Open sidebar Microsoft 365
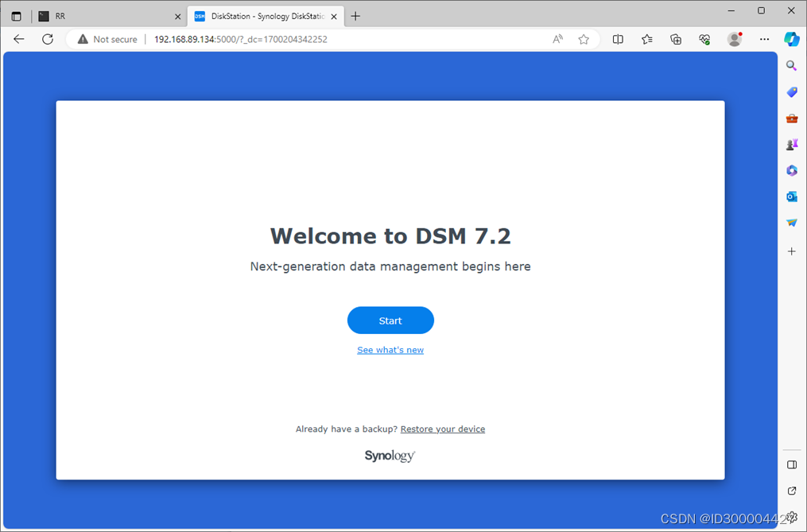The width and height of the screenshot is (807, 532). coord(792,170)
